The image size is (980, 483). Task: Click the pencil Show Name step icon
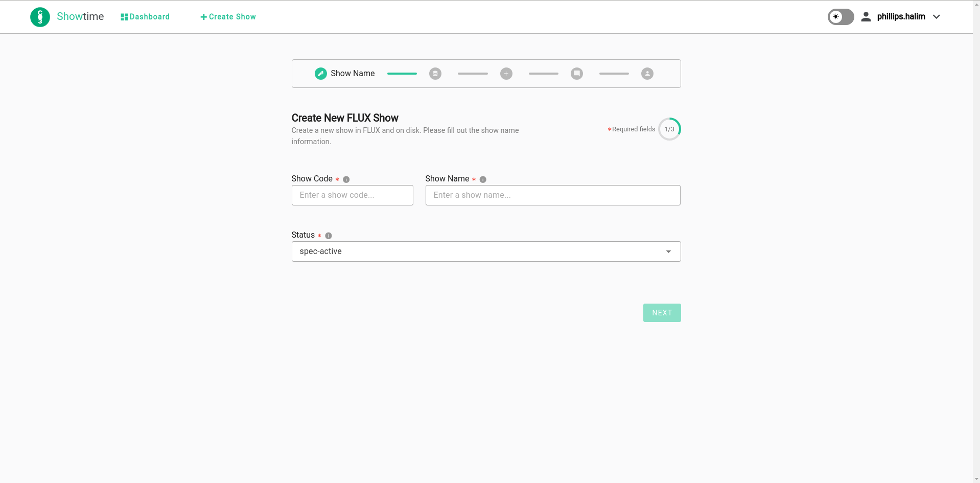320,74
